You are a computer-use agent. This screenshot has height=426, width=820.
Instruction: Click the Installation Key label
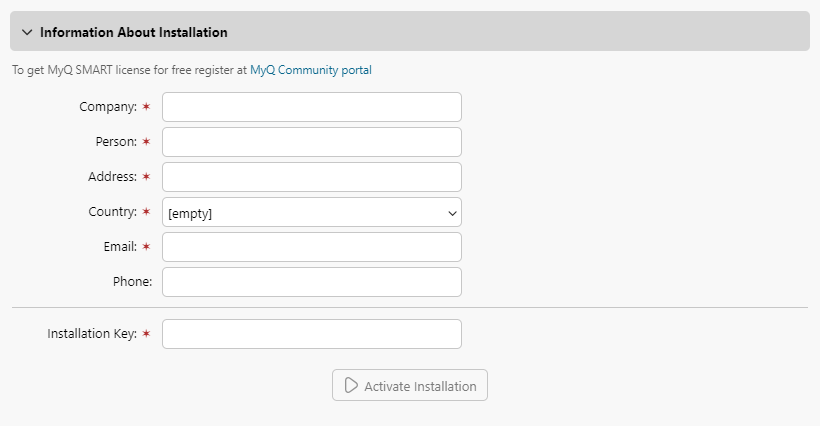point(92,333)
